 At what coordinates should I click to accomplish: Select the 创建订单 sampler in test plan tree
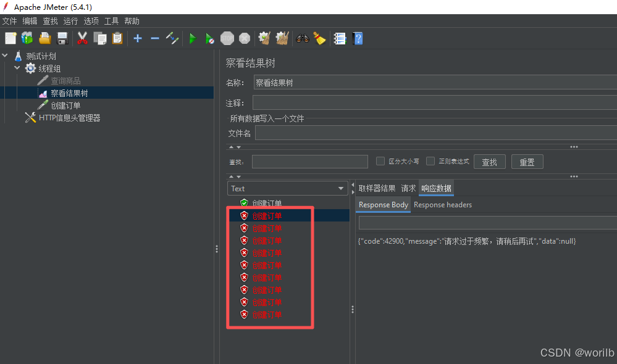coord(65,105)
